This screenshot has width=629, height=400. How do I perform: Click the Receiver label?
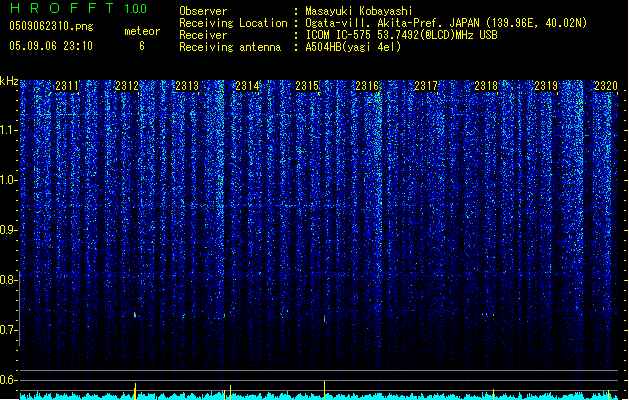click(203, 35)
